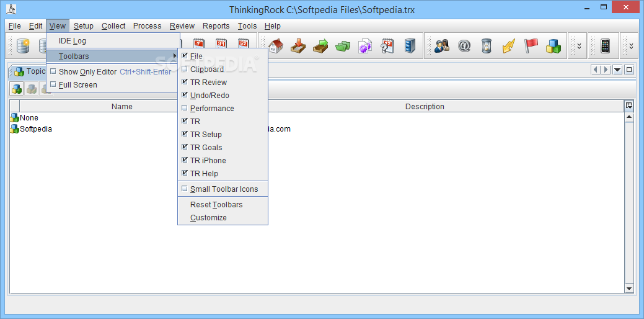Open the Edit menu
644x319 pixels.
pos(36,26)
